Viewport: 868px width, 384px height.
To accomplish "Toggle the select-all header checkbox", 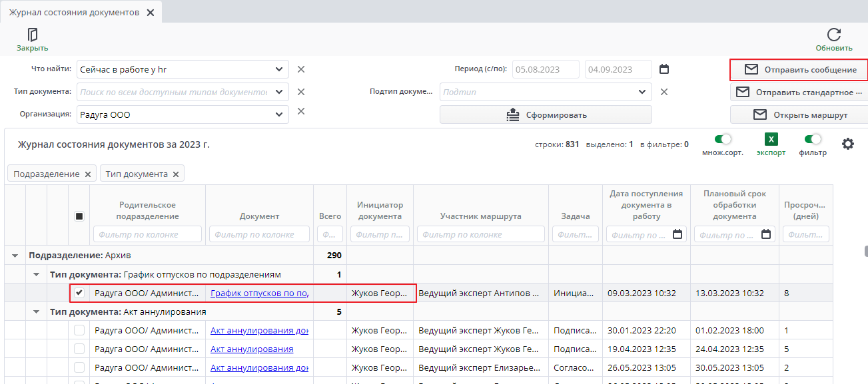I will coord(79,216).
